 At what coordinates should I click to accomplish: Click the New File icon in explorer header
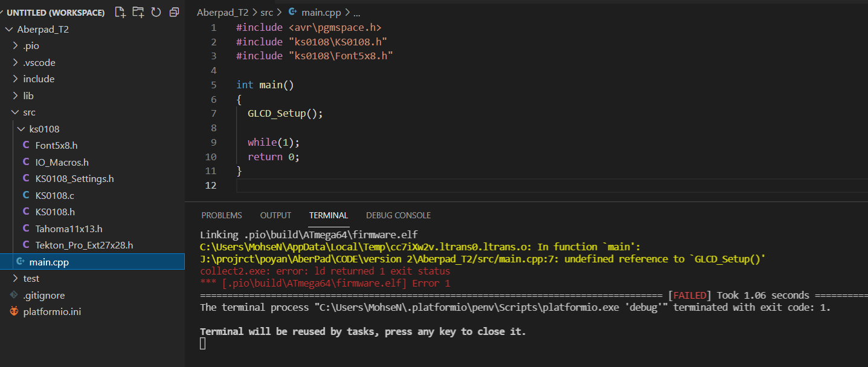tap(120, 12)
